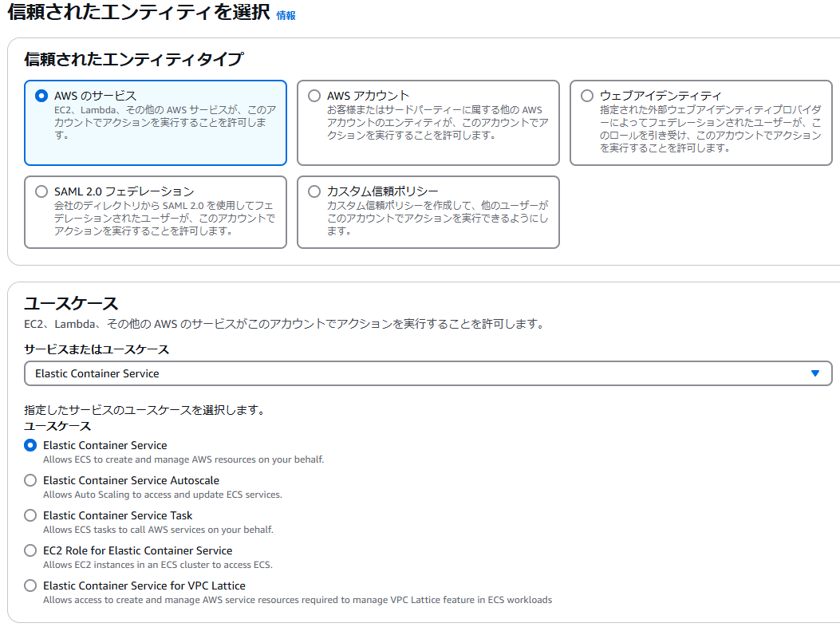840x627 pixels.
Task: Click 'Allows EC2 instances in an ECS cluster' text
Action: [157, 565]
